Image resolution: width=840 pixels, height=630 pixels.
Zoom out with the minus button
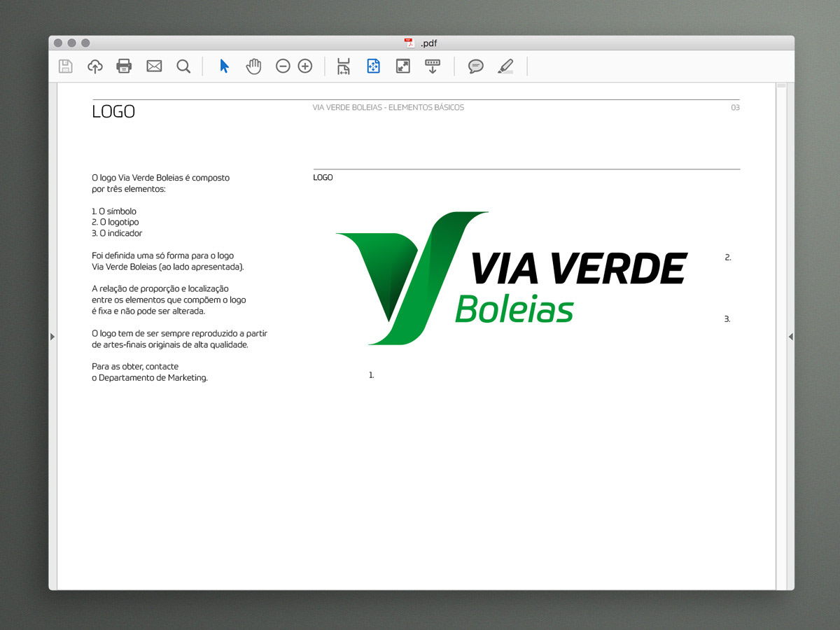(x=283, y=66)
